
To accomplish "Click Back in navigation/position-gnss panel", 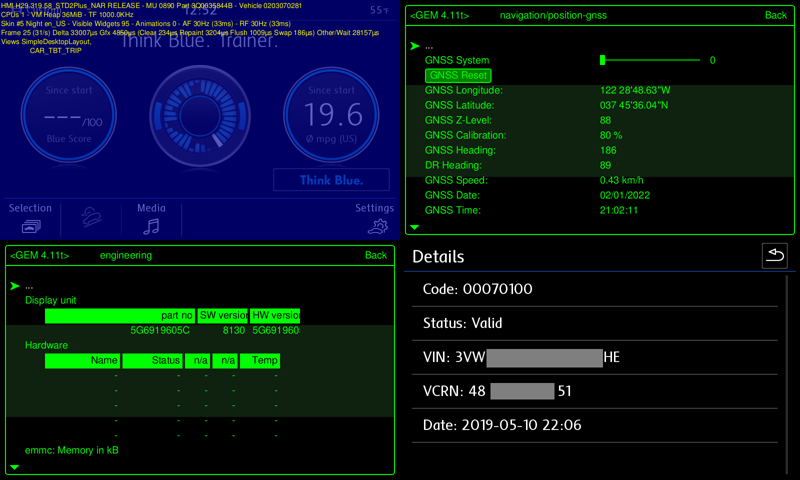I will (776, 15).
